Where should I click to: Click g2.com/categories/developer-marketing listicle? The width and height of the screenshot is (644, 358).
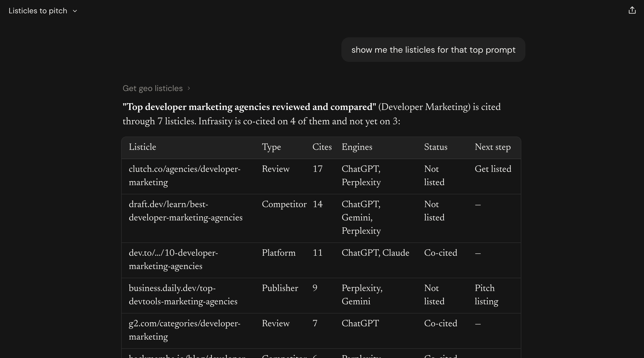pyautogui.click(x=185, y=330)
